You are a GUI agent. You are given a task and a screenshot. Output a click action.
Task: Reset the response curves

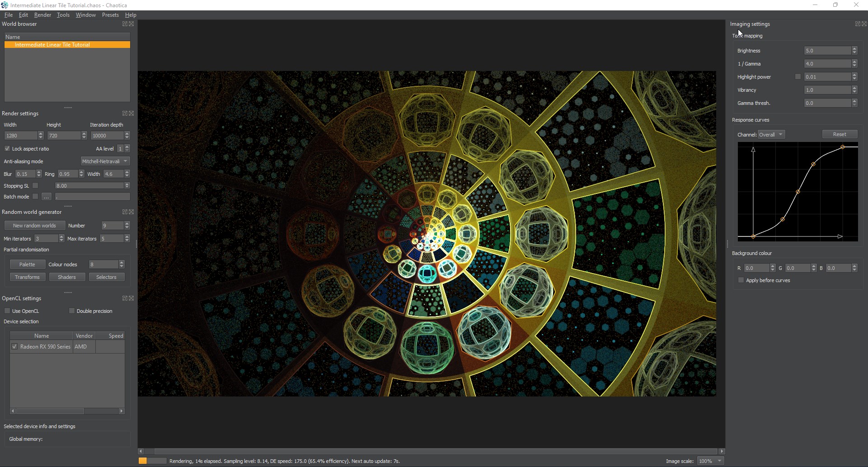[x=840, y=134]
